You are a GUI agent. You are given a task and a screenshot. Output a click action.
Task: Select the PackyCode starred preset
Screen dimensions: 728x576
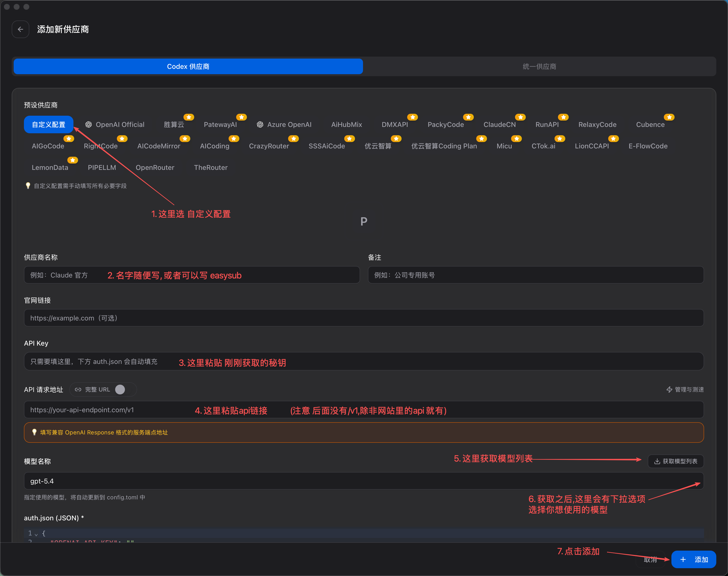(x=445, y=124)
